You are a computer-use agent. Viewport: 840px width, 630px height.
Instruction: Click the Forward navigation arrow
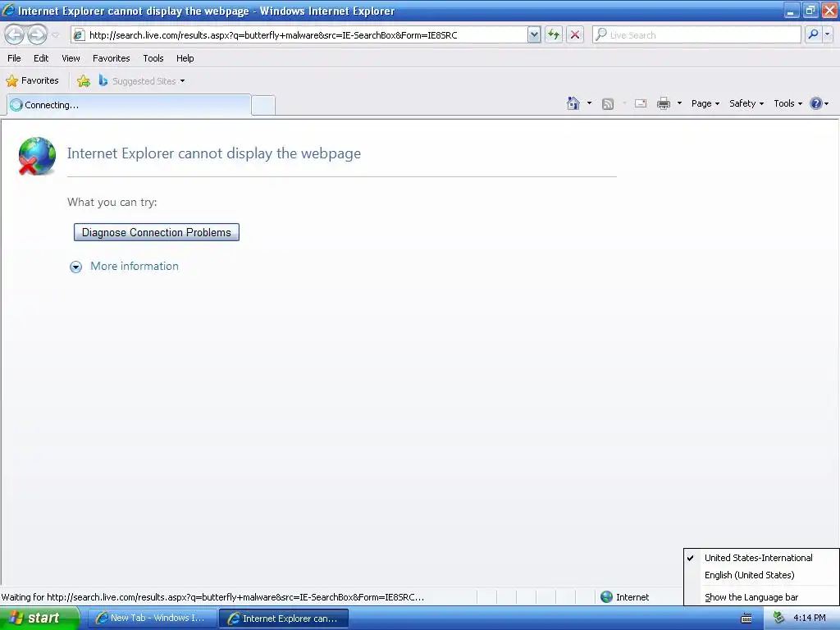[x=37, y=34]
